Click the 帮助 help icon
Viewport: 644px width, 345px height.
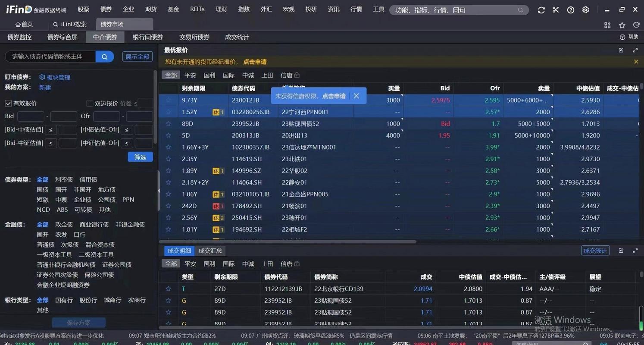622,37
